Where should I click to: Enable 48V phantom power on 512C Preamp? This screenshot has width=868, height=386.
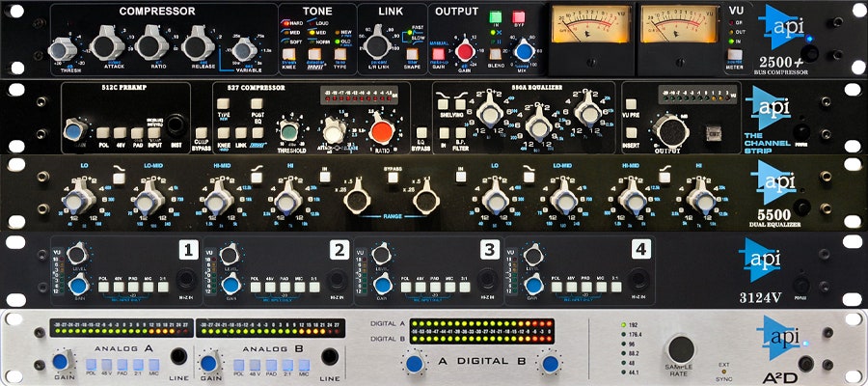pyautogui.click(x=118, y=131)
